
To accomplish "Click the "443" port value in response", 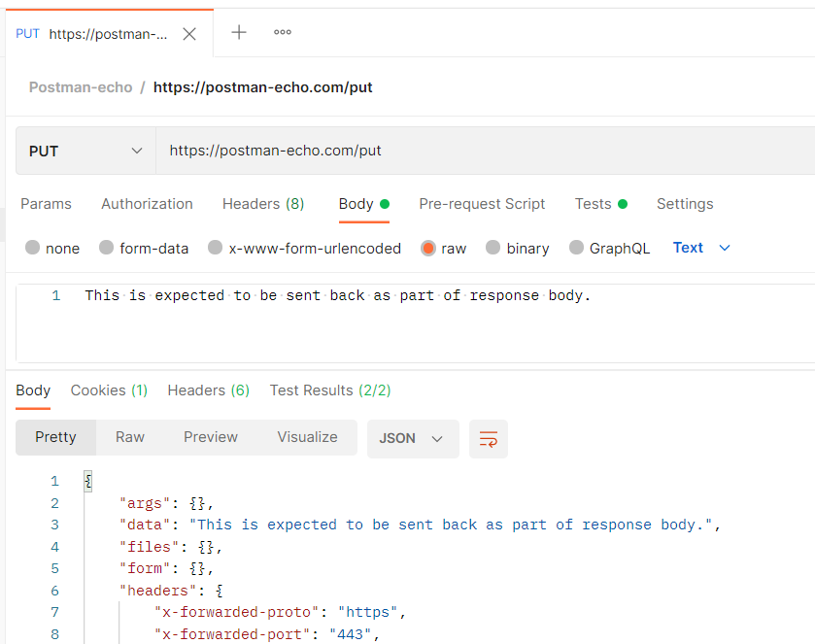I will pyautogui.click(x=351, y=634).
